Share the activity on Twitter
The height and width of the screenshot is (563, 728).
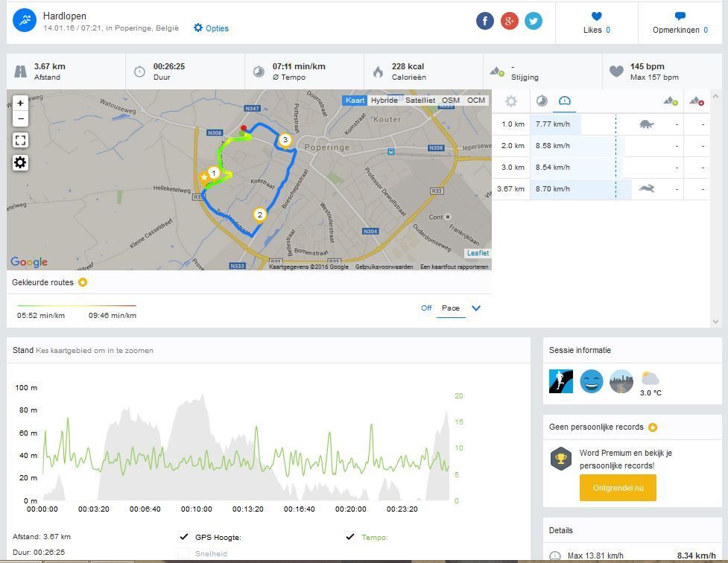(x=534, y=21)
